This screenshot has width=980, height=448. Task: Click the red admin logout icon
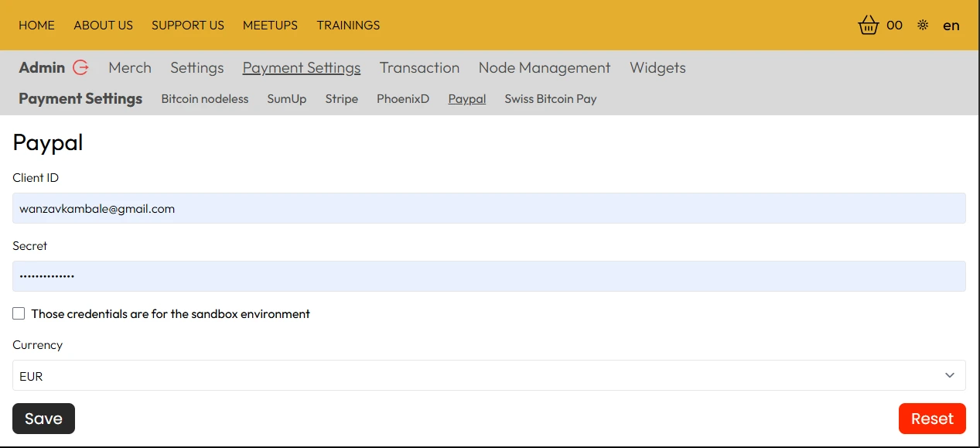pos(80,67)
